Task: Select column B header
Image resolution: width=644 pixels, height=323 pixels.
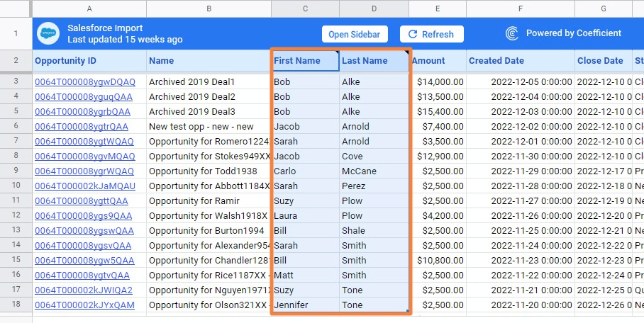Action: pyautogui.click(x=209, y=8)
